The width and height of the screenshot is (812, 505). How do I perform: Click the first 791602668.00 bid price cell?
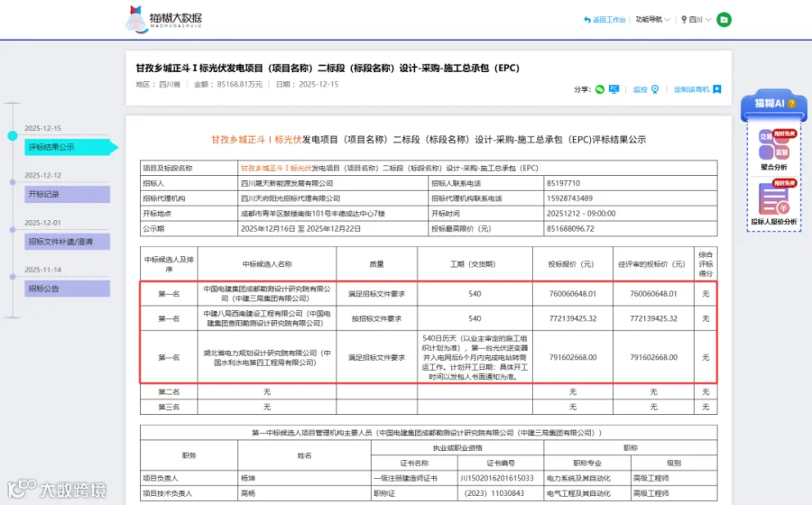(573, 357)
